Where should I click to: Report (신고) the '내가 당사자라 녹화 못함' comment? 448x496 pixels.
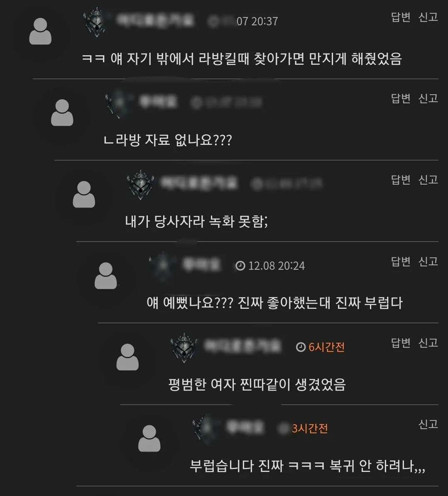[x=428, y=180]
